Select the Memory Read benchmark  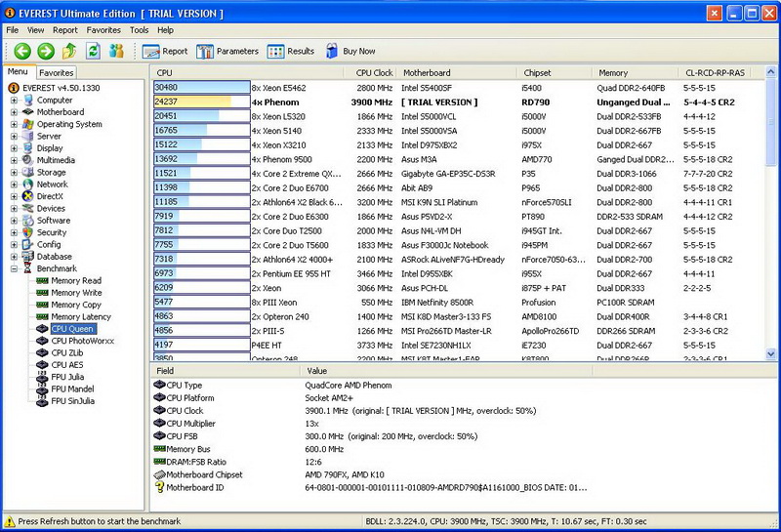pos(76,280)
